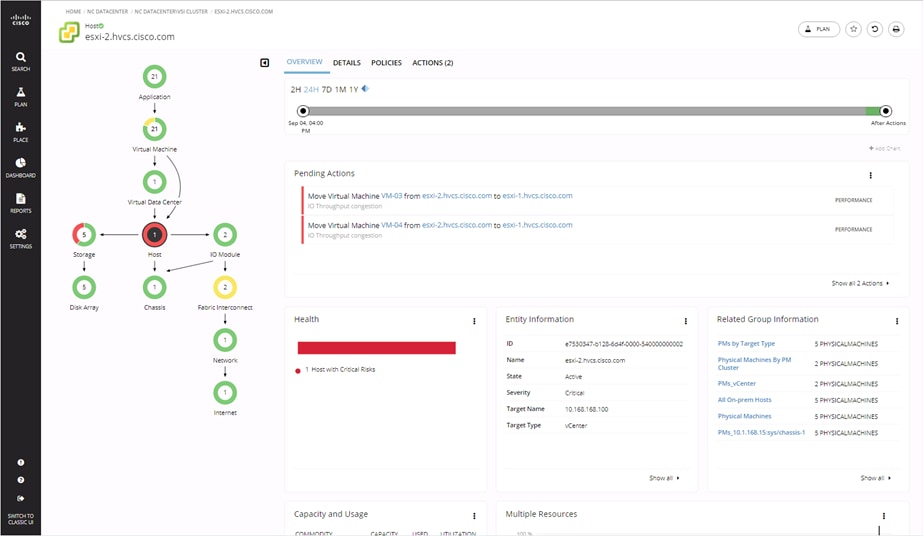The width and height of the screenshot is (923, 536).
Task: Open PMs by Target Type group link
Action: 746,344
